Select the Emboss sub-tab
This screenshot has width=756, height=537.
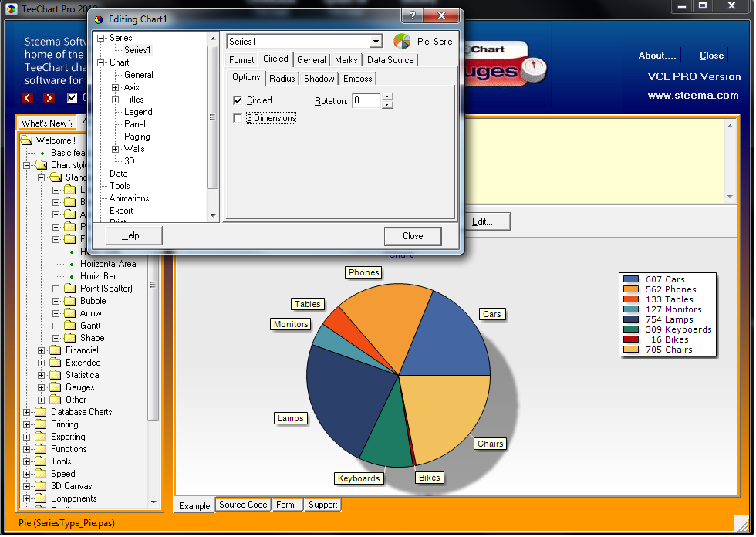click(x=358, y=79)
